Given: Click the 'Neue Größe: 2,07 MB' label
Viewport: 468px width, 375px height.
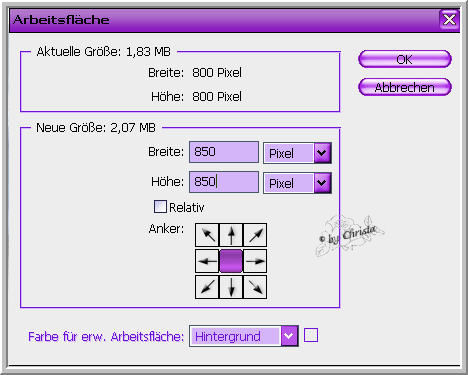Looking at the screenshot, I should (x=96, y=128).
